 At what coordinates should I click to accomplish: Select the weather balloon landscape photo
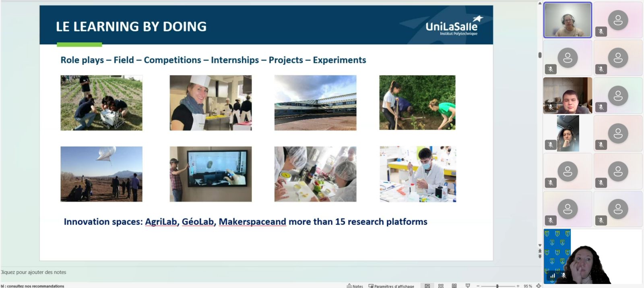pyautogui.click(x=101, y=174)
